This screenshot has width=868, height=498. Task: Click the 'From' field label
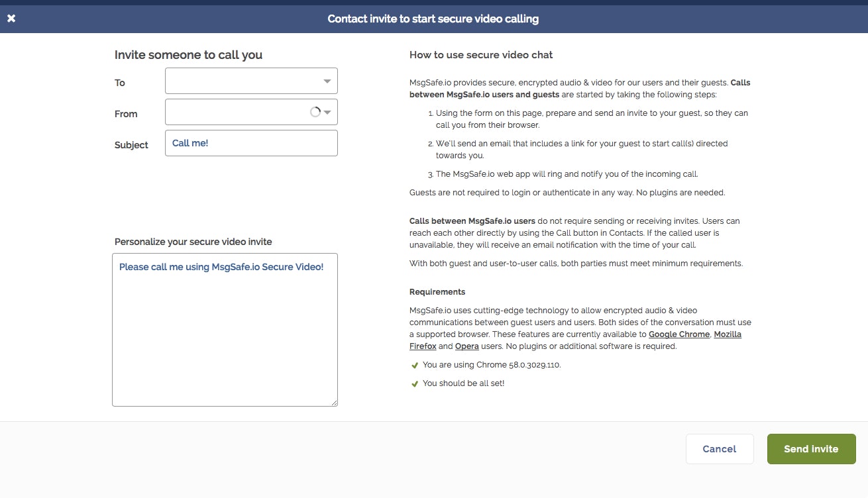tap(126, 114)
